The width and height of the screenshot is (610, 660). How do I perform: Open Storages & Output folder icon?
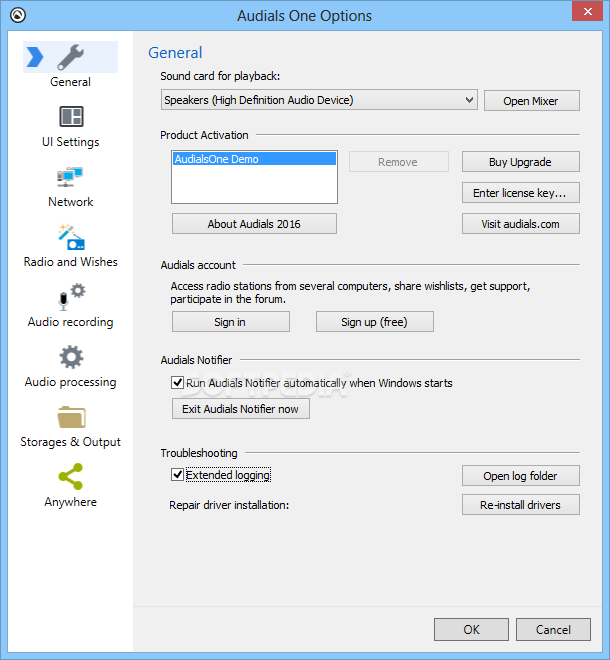71,417
